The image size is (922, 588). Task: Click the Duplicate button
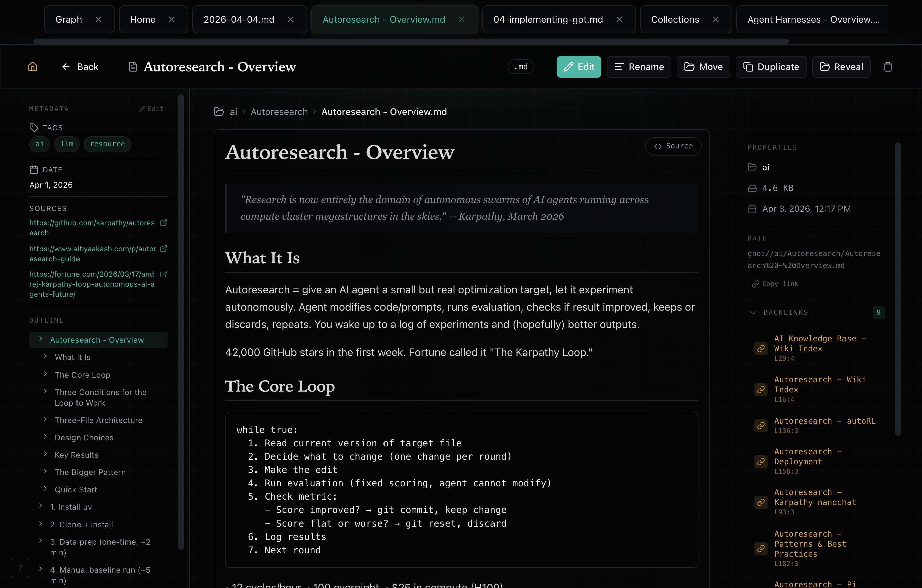pos(771,67)
